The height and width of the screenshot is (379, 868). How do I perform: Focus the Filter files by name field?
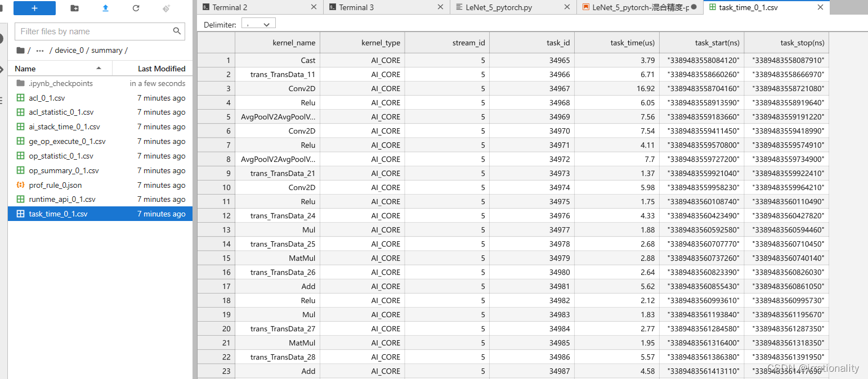click(100, 31)
